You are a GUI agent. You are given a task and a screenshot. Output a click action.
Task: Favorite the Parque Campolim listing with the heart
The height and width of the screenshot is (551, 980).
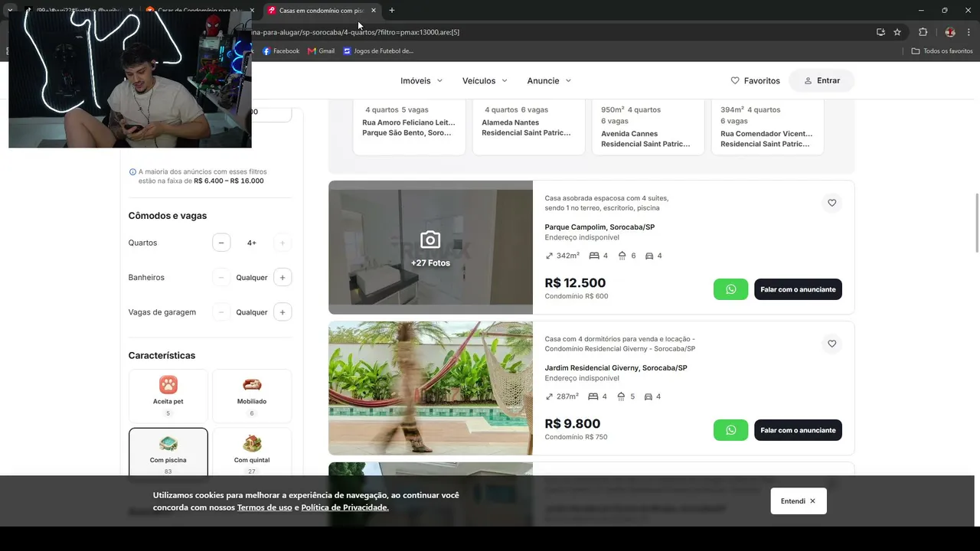pyautogui.click(x=831, y=203)
